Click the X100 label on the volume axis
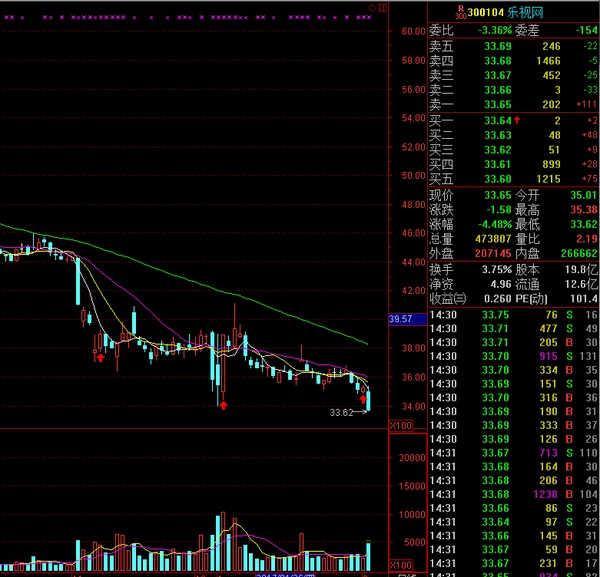The height and width of the screenshot is (577, 600). tap(401, 565)
